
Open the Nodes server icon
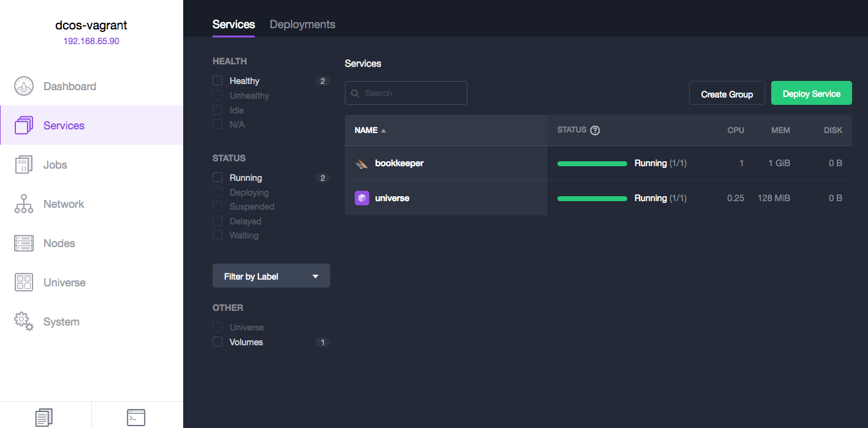point(24,243)
